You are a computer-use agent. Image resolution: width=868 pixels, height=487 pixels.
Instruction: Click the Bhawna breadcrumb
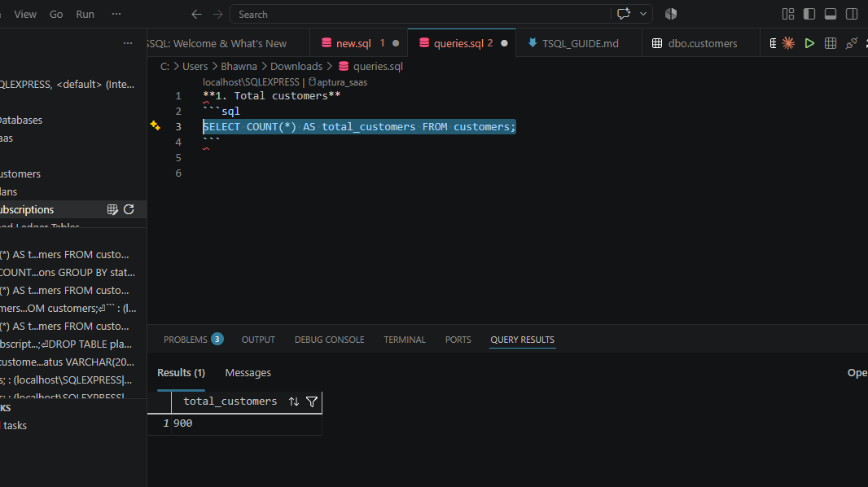239,67
